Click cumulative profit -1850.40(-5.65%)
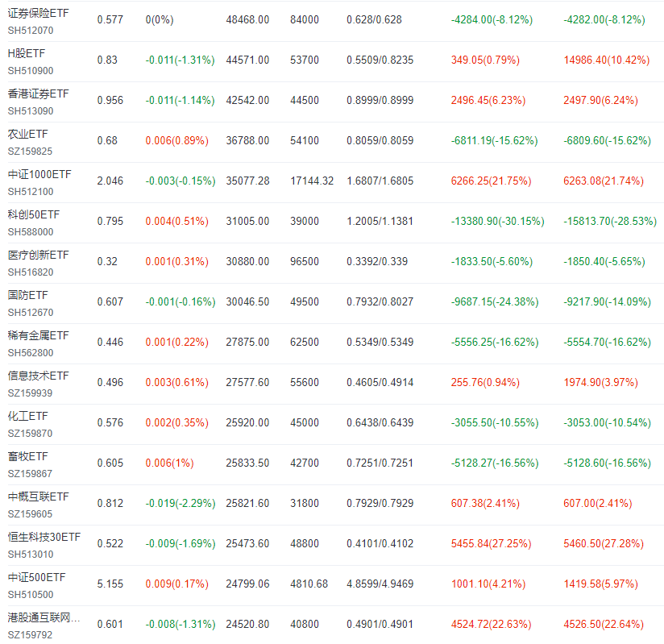664x644 pixels. pos(604,261)
